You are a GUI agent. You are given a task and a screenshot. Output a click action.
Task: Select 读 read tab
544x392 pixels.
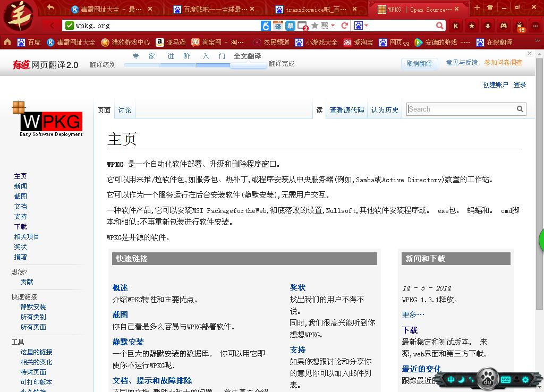pos(319,110)
